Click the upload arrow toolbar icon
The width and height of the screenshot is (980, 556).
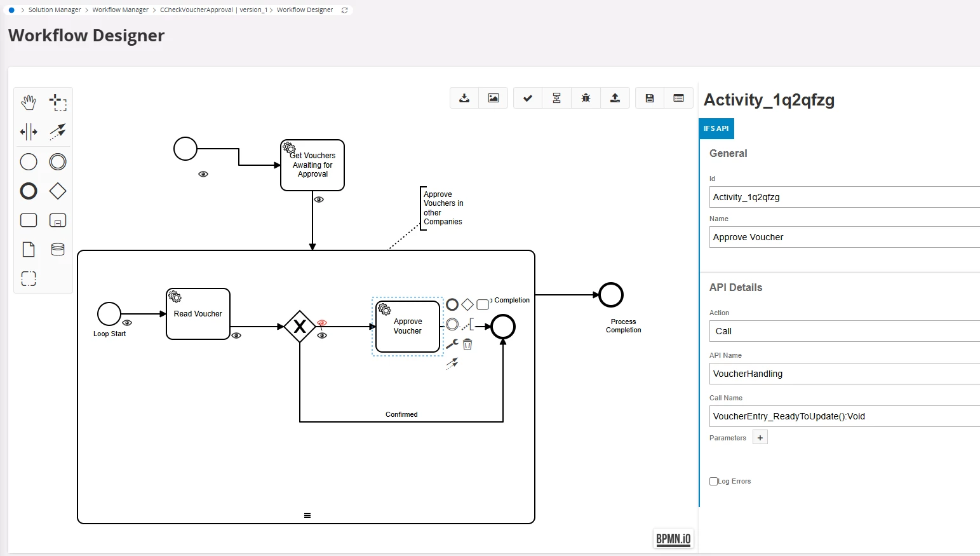coord(615,98)
